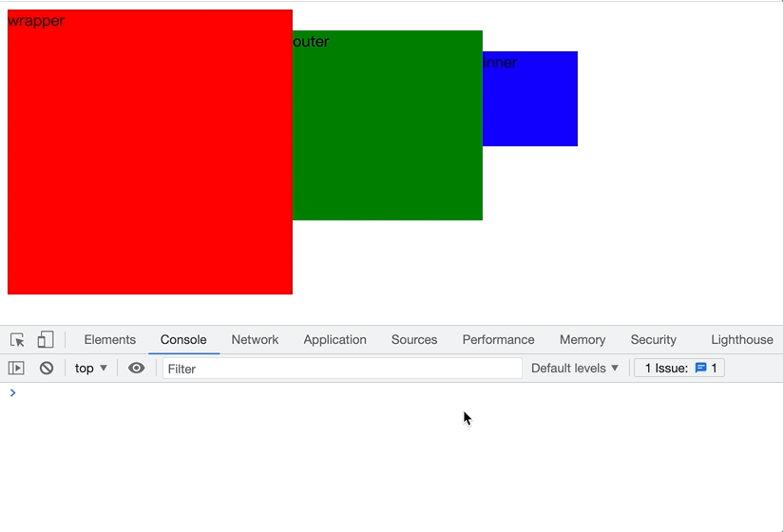Open the Security tab

(x=653, y=340)
